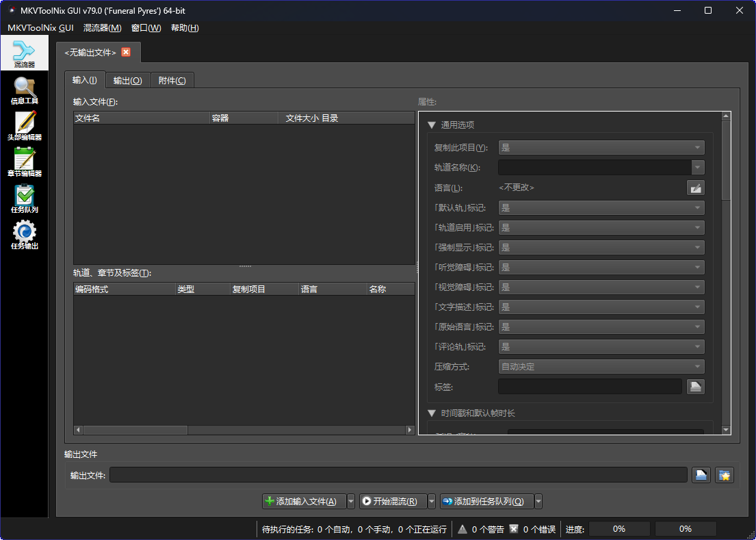
Task: Click the 类型 column header
Action: 203,290
